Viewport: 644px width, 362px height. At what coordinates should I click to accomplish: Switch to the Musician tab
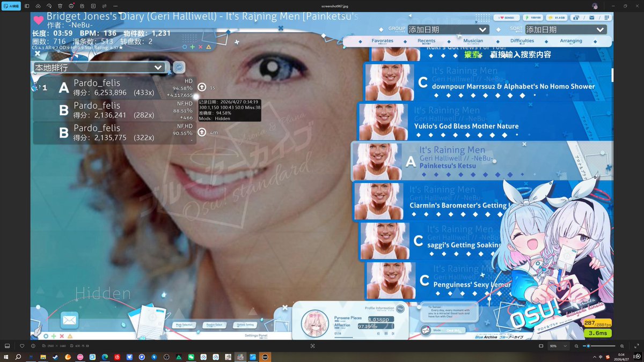(473, 41)
